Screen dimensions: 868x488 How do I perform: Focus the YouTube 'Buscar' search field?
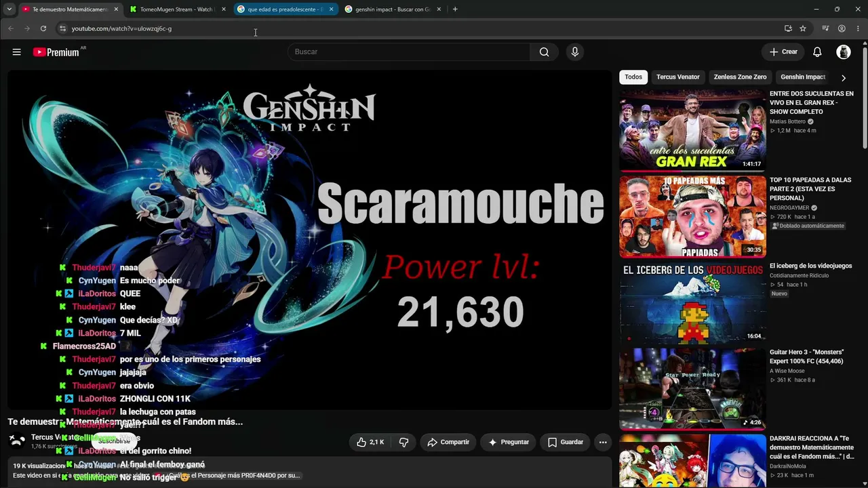[x=409, y=52]
